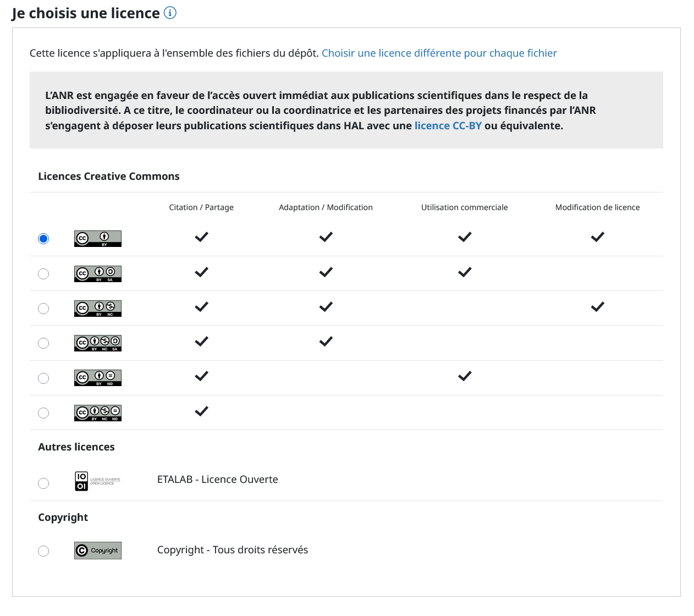Click the CC BY-NC-ND license badge

[98, 413]
